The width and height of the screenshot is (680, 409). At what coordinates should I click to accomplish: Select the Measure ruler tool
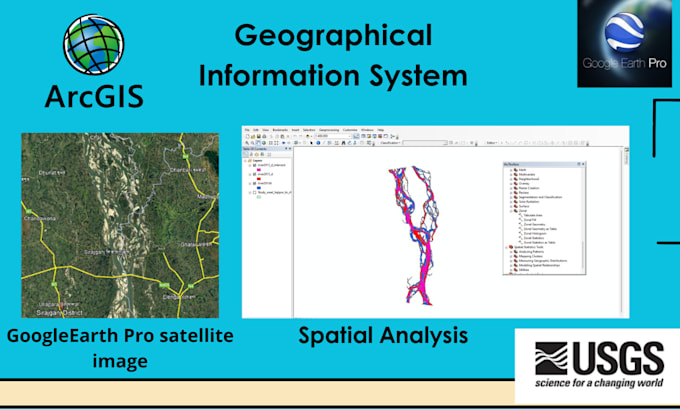pyautogui.click(x=337, y=143)
